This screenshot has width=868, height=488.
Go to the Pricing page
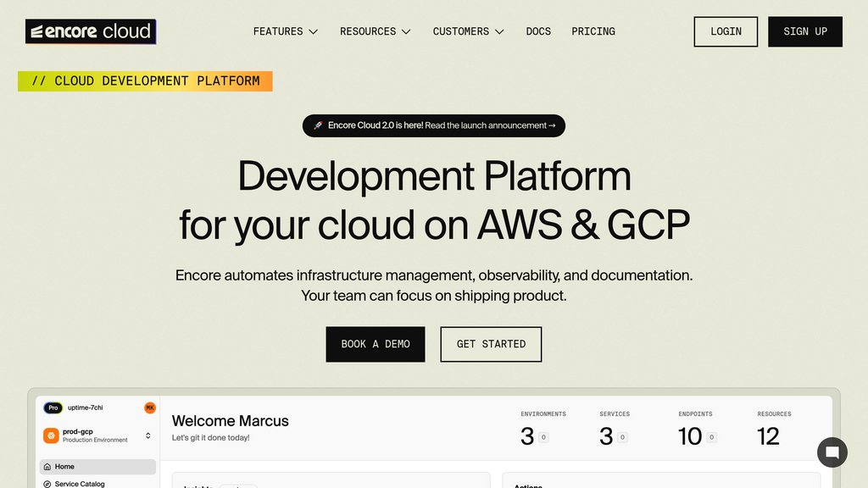tap(593, 31)
